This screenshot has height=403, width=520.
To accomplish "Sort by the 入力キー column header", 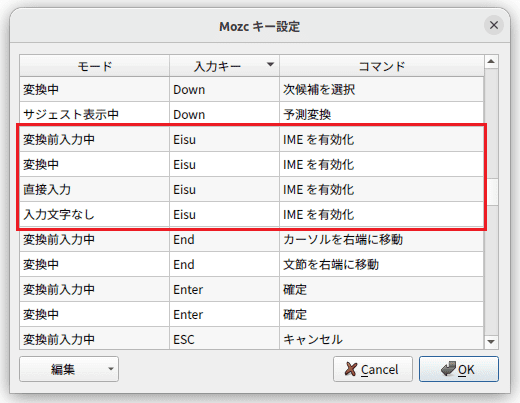I will (x=224, y=66).
